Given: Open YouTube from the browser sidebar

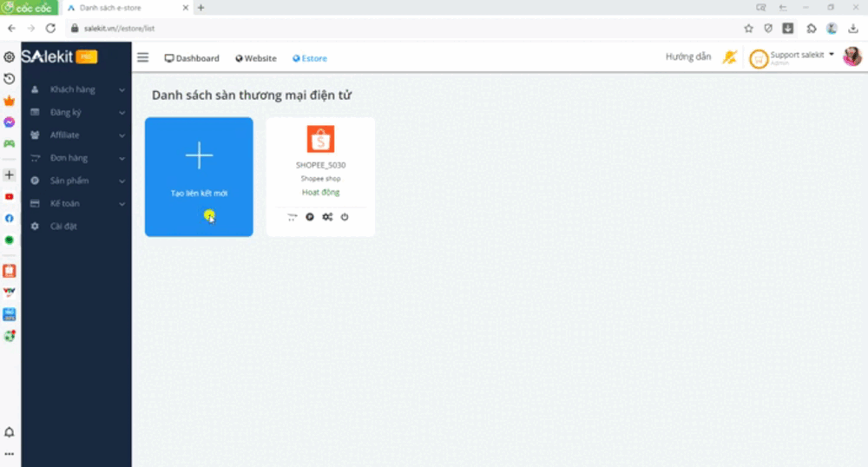Looking at the screenshot, I should coord(10,197).
